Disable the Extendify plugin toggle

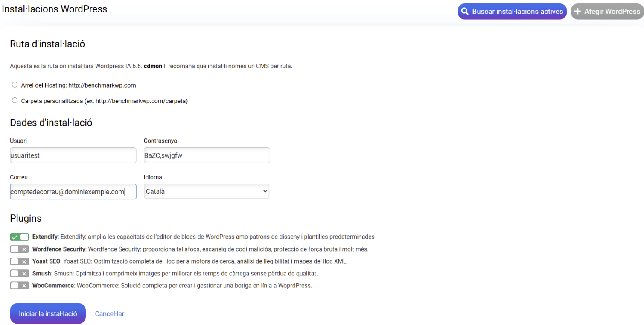tap(20, 237)
